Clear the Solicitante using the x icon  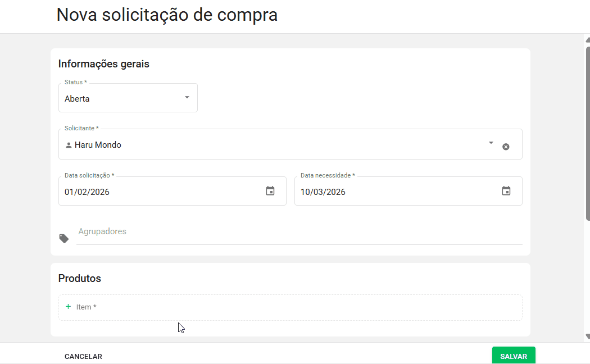tap(505, 147)
